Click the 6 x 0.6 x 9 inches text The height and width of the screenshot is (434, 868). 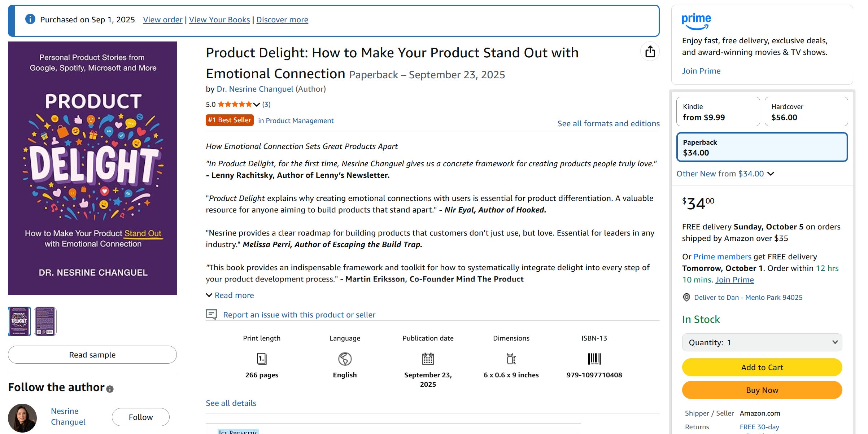coord(511,375)
